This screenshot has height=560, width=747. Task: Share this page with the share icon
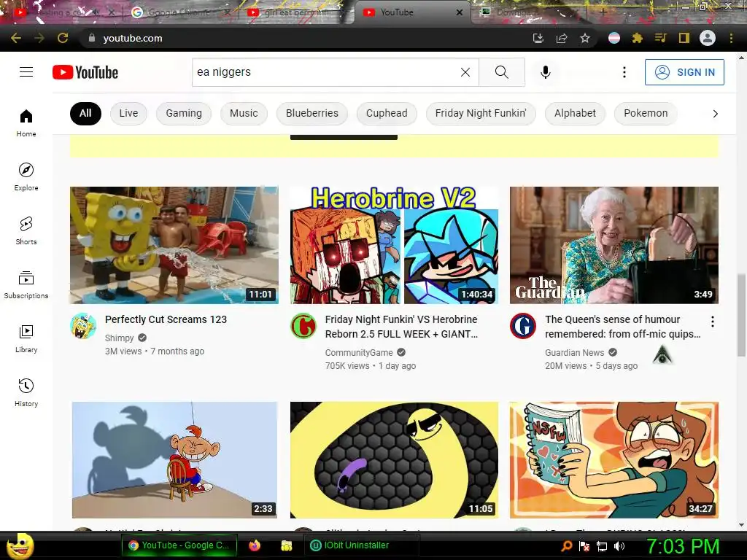click(x=562, y=38)
